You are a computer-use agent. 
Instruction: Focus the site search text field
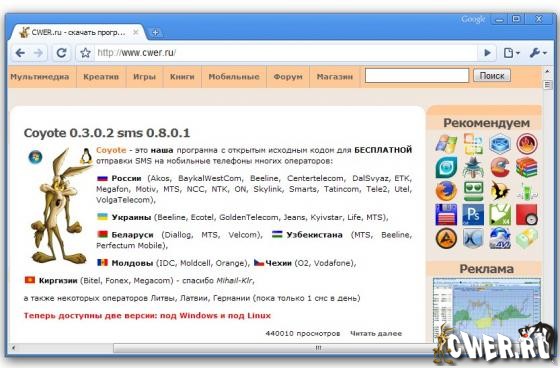pos(417,76)
